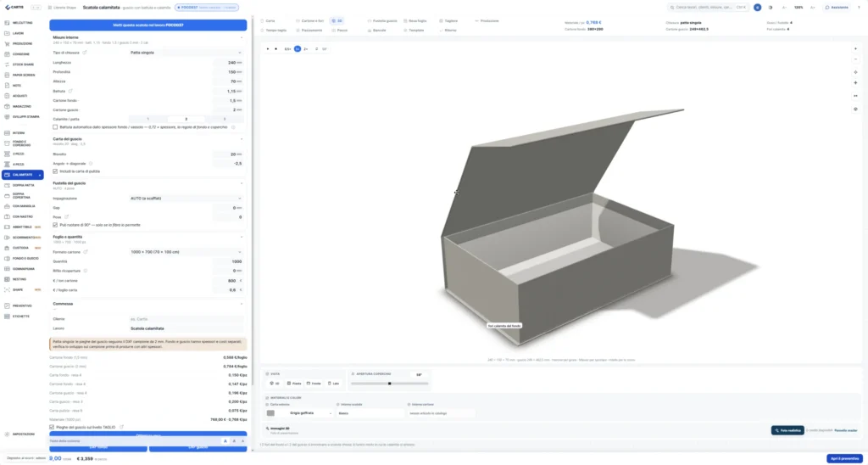Click the zoom out minus icon in 3D viewer
868x465 pixels.
pyautogui.click(x=856, y=59)
